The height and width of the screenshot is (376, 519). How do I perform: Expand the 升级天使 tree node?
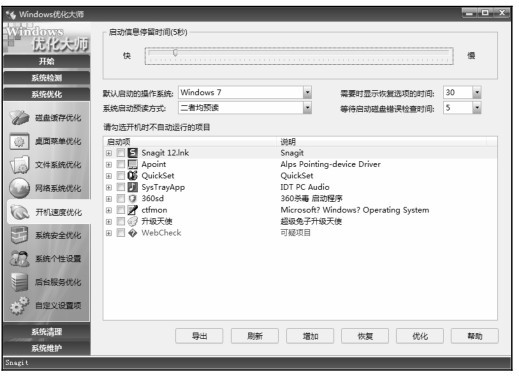(x=109, y=221)
